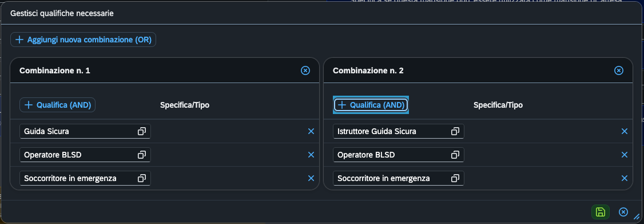The width and height of the screenshot is (644, 224).
Task: Open value help for Guida Sicura field
Action: point(142,131)
